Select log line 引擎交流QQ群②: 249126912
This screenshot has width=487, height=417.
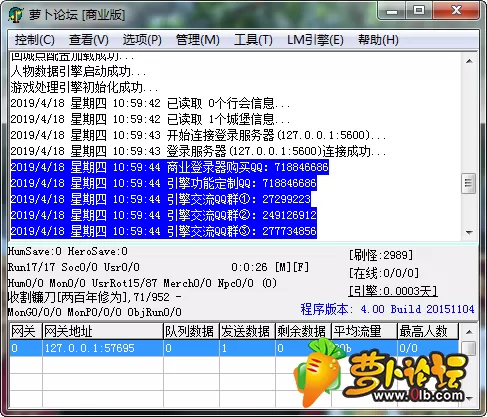coord(163,215)
